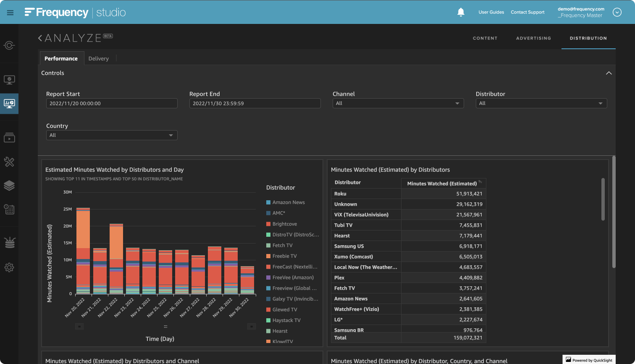Screen dimensions: 635x364
Task: Click Contact Support link
Action: (x=527, y=12)
